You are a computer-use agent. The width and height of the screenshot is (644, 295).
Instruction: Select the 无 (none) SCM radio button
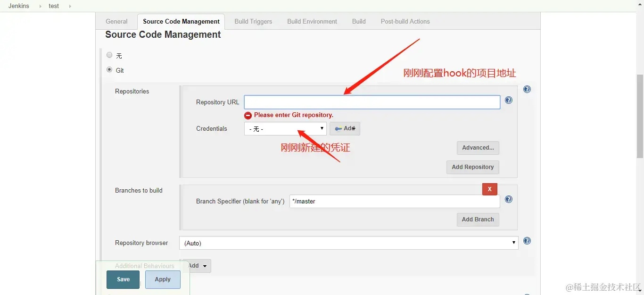click(109, 55)
